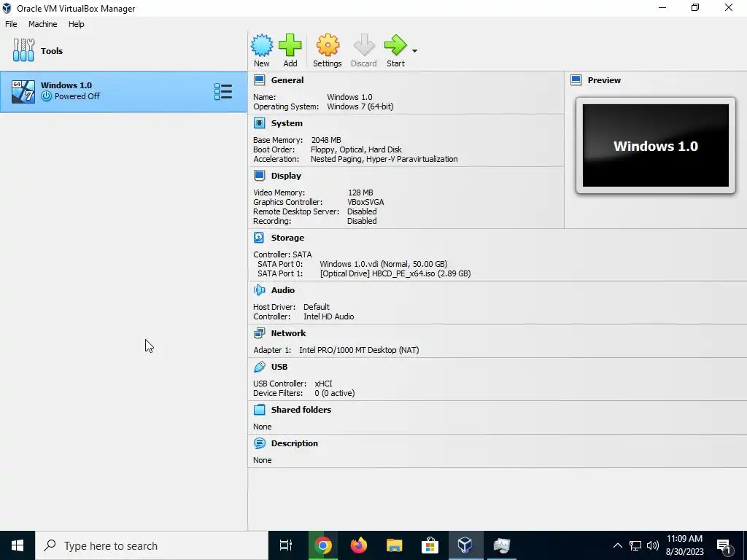Click the Windows 7 (64-bit) operating system value
747x560 pixels.
point(360,106)
